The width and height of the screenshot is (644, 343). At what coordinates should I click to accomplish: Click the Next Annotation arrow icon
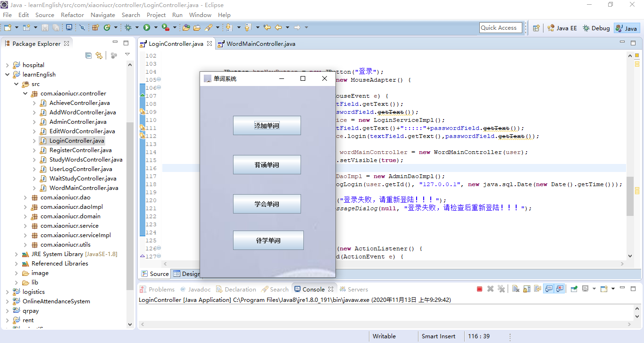pos(229,27)
